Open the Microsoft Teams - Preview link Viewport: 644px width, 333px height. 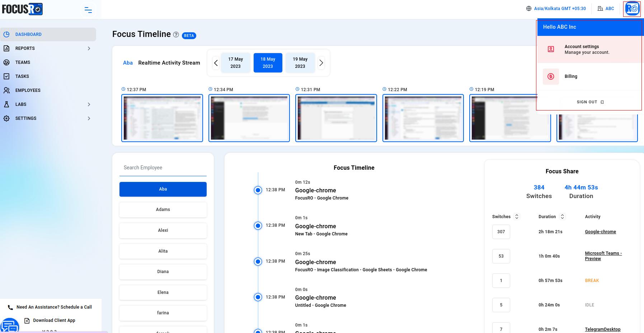click(x=603, y=256)
